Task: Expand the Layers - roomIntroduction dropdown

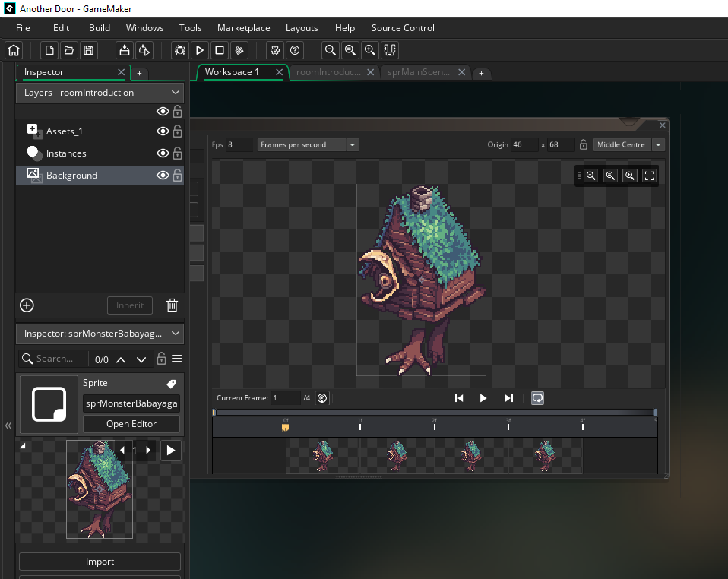Action: [x=176, y=93]
